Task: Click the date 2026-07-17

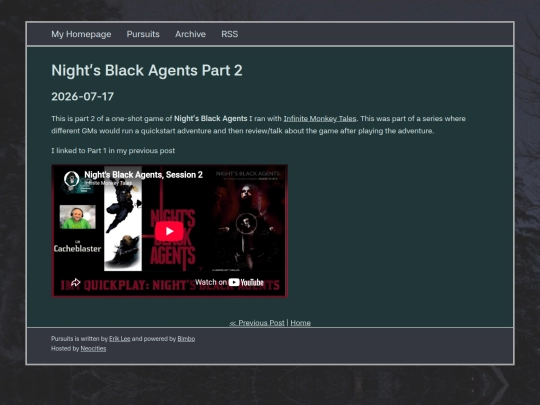Action: tap(82, 96)
